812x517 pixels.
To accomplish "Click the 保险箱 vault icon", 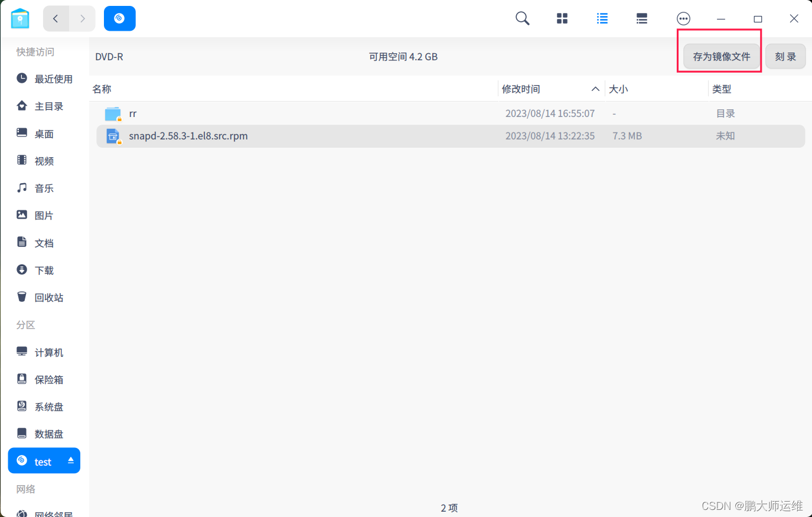I will (22, 379).
